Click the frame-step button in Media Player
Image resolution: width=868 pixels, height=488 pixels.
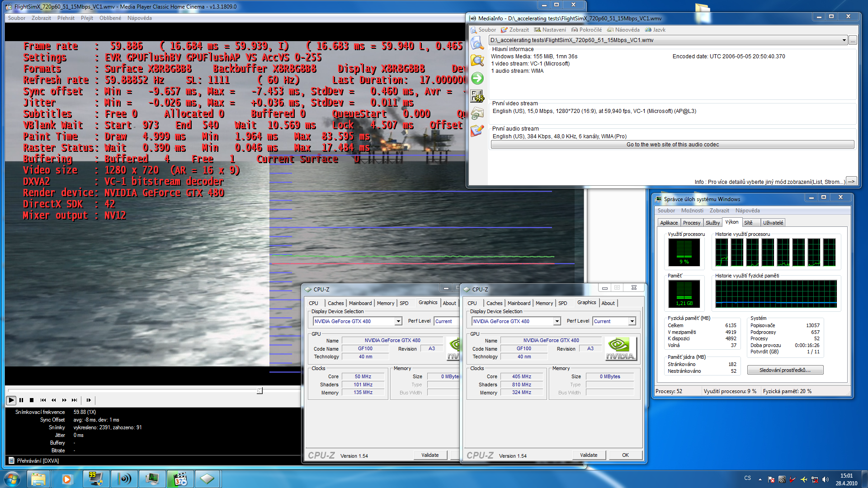89,400
